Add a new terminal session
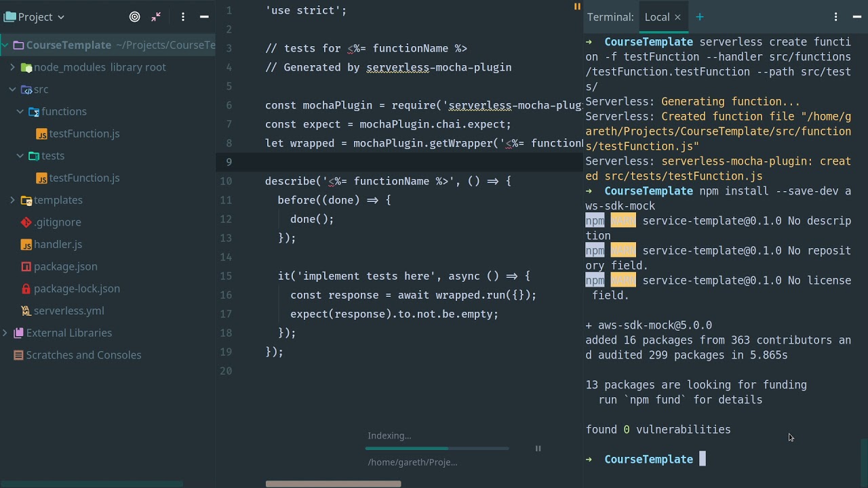 click(x=699, y=17)
